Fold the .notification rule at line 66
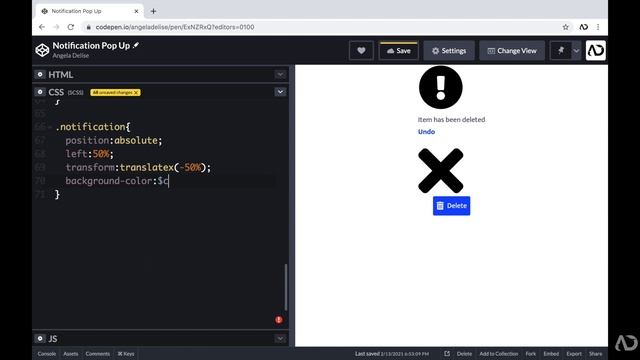The width and height of the screenshot is (640, 360). pyautogui.click(x=50, y=127)
